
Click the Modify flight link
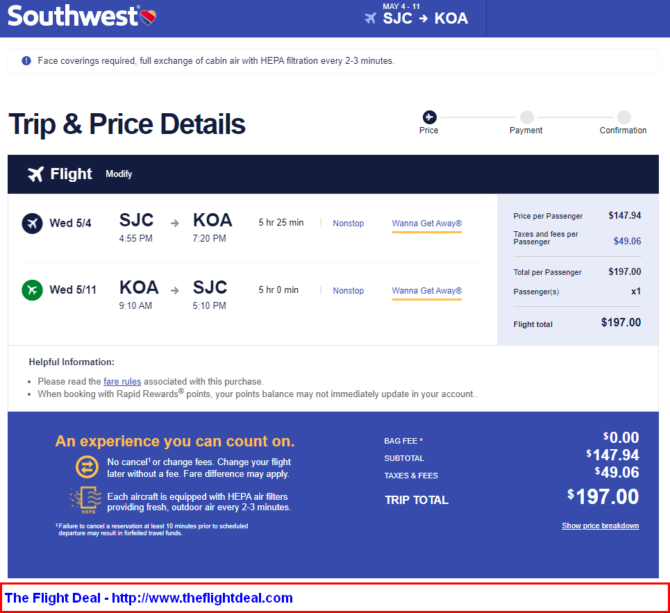pos(119,174)
